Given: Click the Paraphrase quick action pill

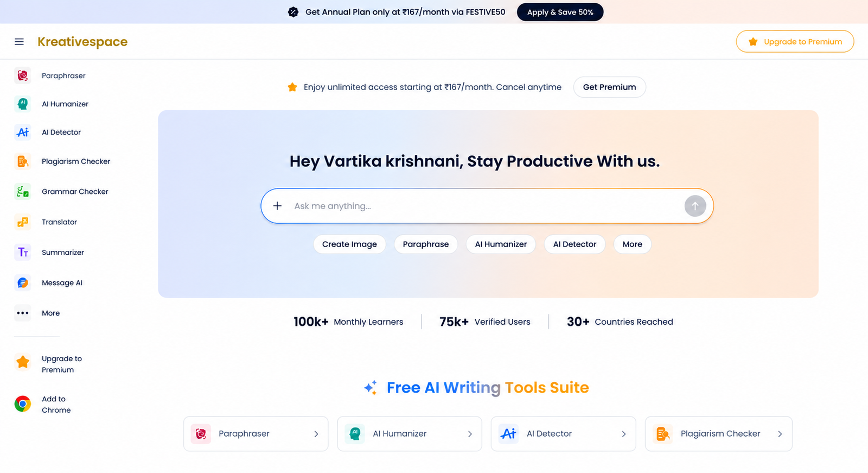Looking at the screenshot, I should pos(426,244).
